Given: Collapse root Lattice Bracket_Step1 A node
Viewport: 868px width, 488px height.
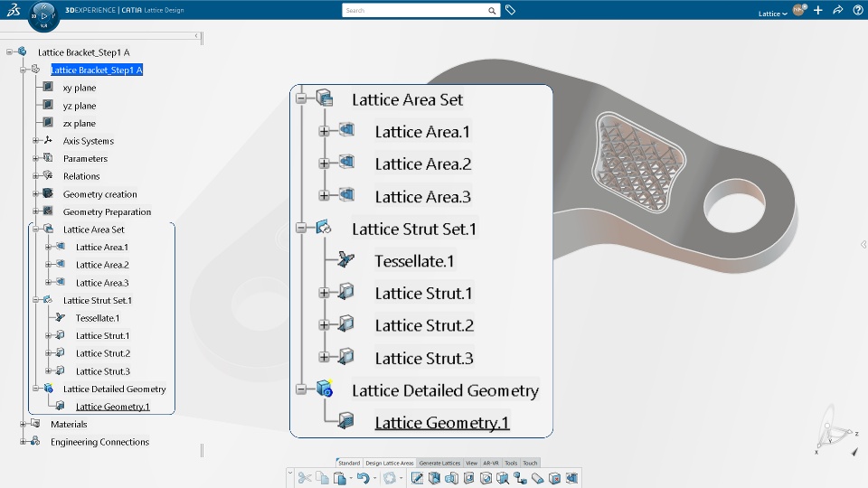Looking at the screenshot, I should tap(9, 52).
